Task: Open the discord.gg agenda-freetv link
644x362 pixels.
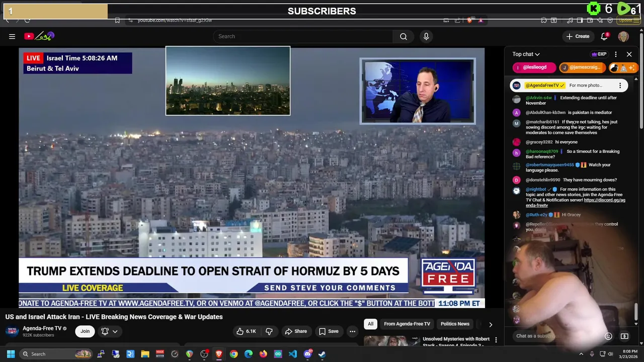Action: (x=576, y=203)
